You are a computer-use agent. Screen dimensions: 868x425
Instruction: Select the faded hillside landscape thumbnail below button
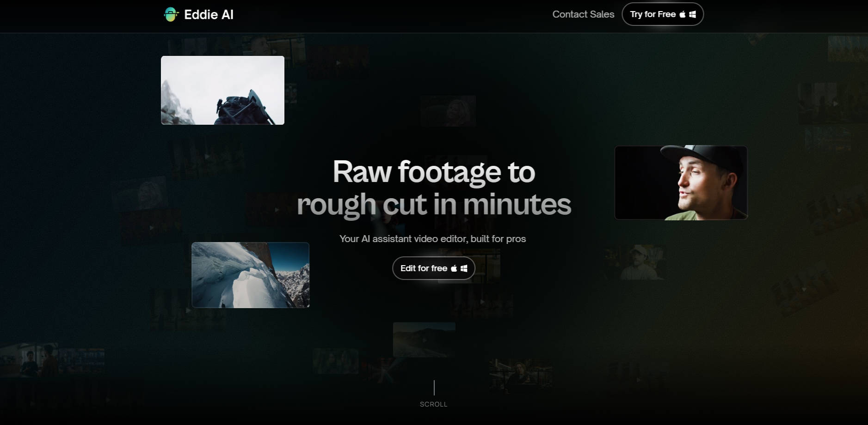tap(424, 340)
